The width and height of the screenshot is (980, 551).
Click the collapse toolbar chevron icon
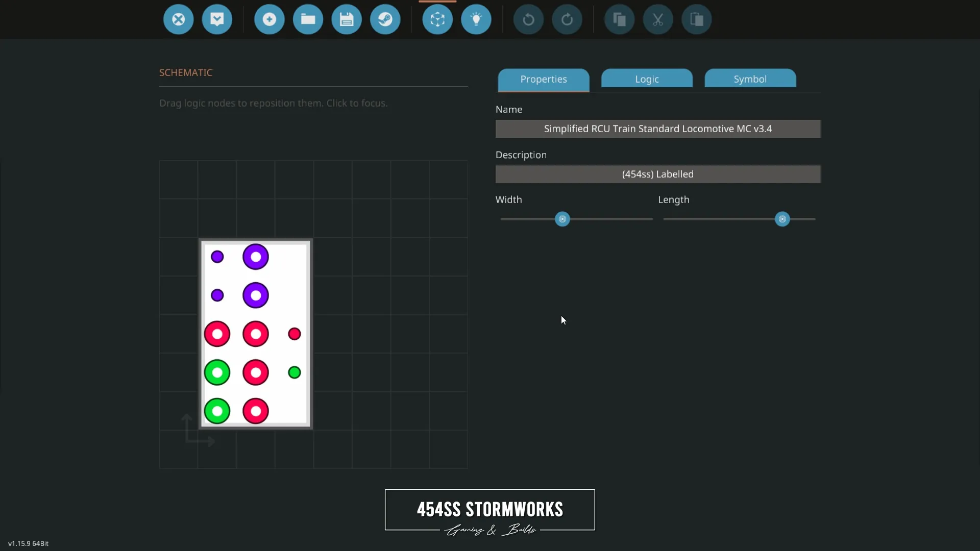217,19
